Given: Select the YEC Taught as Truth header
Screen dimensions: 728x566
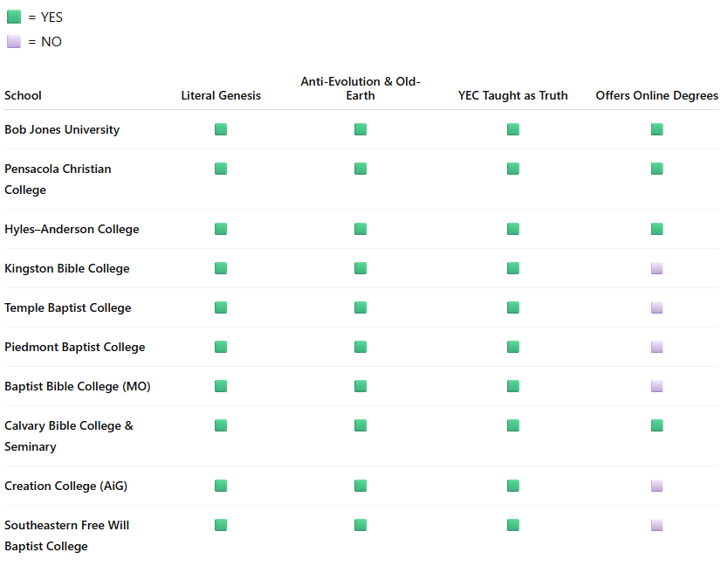Looking at the screenshot, I should (x=512, y=95).
